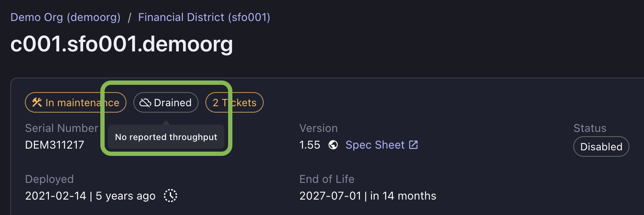Click the crossed-out cloud Drained icon
The height and width of the screenshot is (215, 644).
(x=146, y=103)
